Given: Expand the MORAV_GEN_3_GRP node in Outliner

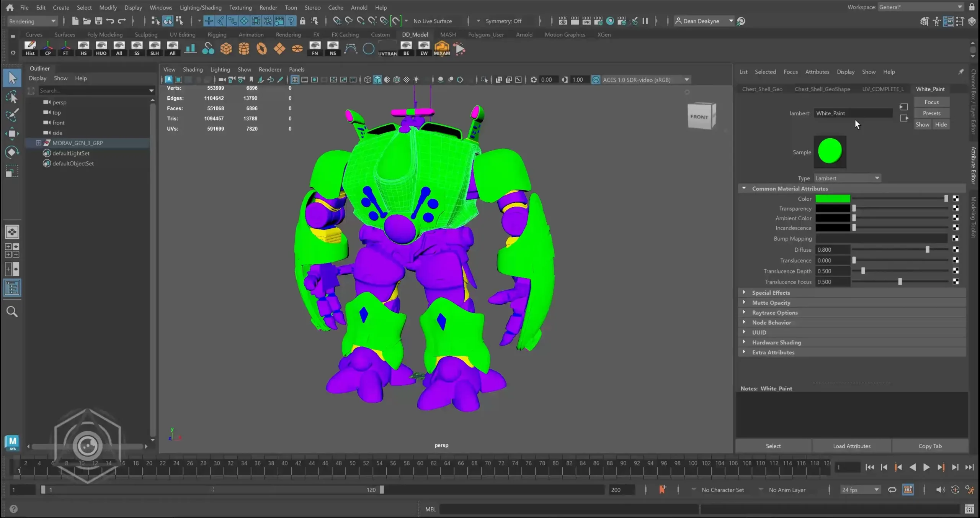Looking at the screenshot, I should pos(38,143).
